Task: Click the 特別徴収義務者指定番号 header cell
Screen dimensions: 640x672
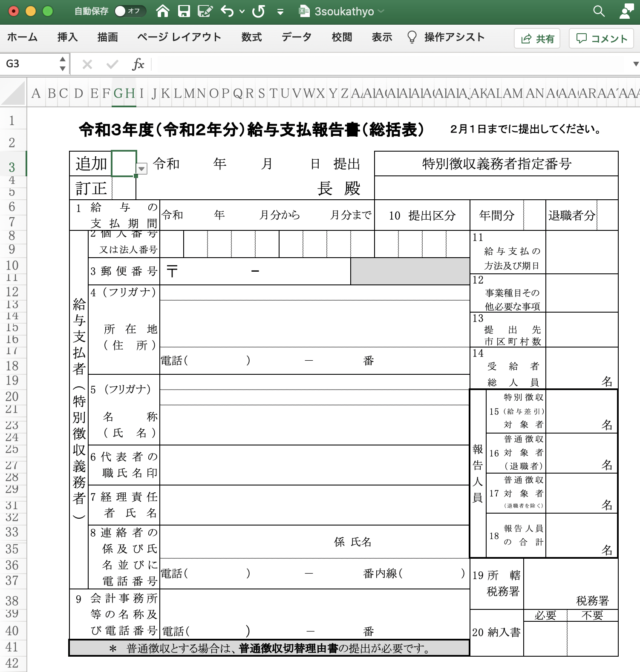Action: pos(496,164)
